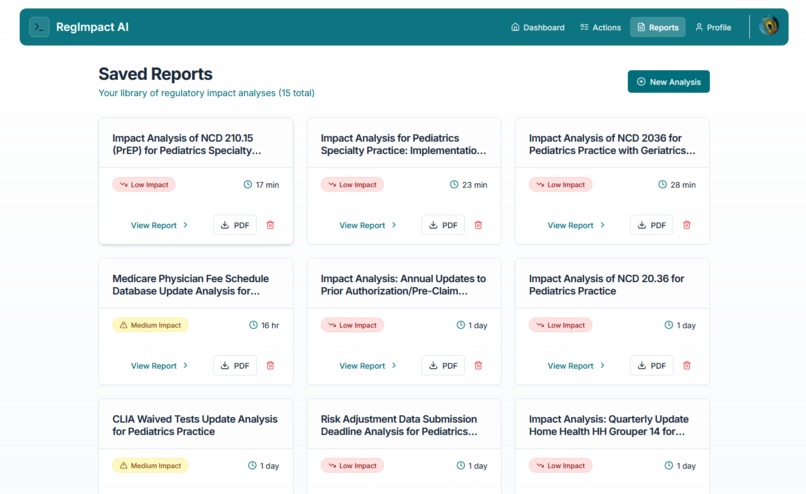This screenshot has height=494, width=806.
Task: Click the RegImpact AI terminal logo icon
Action: (x=40, y=27)
